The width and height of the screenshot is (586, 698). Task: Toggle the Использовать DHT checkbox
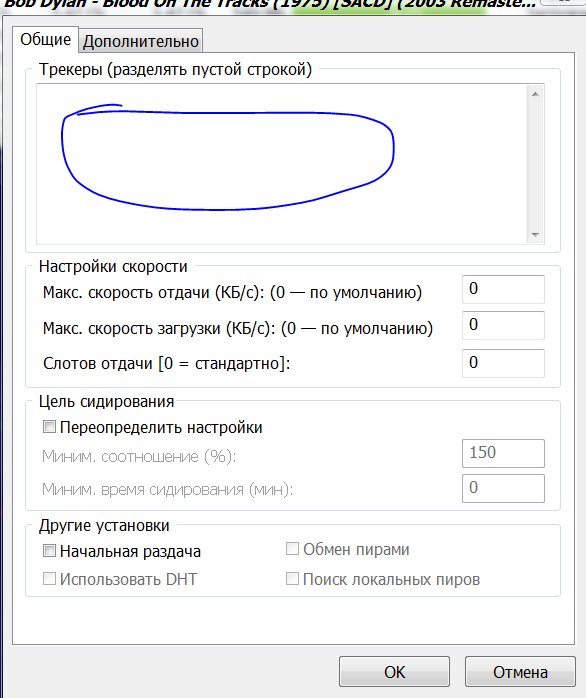49,579
